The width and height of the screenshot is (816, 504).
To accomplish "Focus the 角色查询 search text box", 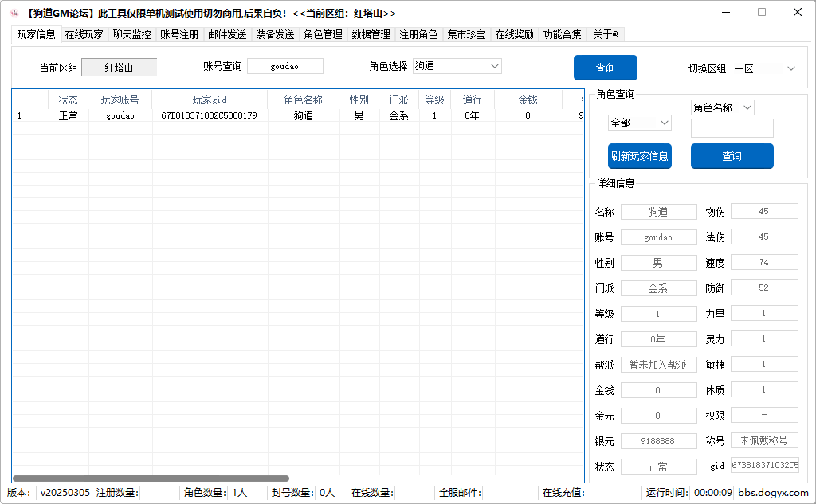I will [732, 128].
